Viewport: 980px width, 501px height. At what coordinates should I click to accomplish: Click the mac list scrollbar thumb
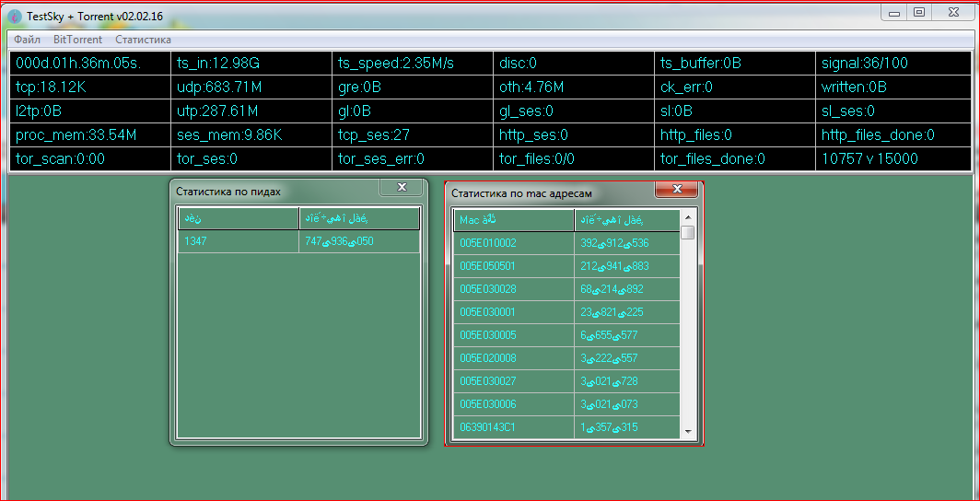click(687, 232)
